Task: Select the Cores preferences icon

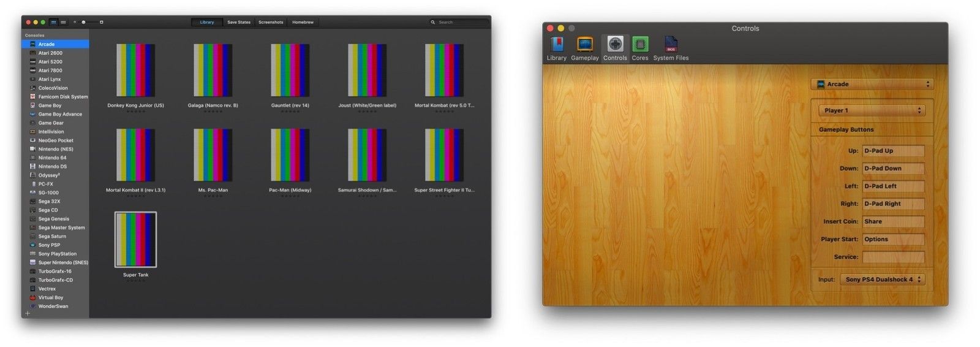Action: click(x=640, y=45)
